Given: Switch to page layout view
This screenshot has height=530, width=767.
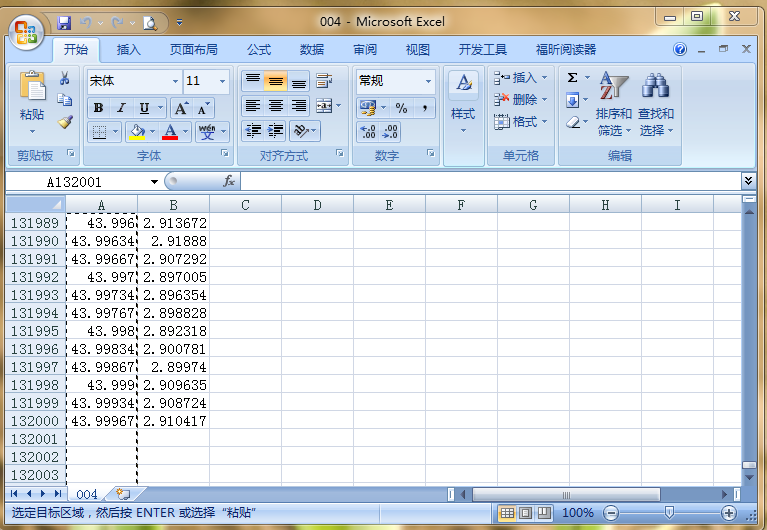Looking at the screenshot, I should (525, 513).
